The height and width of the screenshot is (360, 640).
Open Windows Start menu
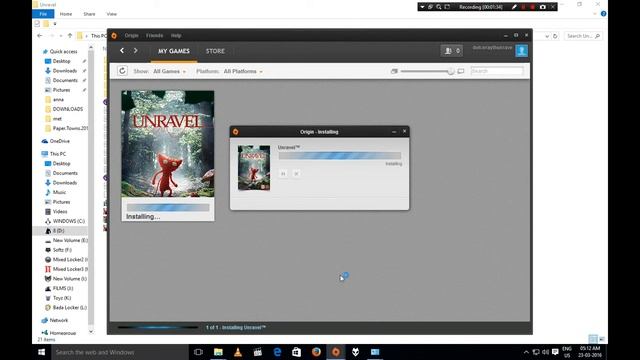[42, 352]
